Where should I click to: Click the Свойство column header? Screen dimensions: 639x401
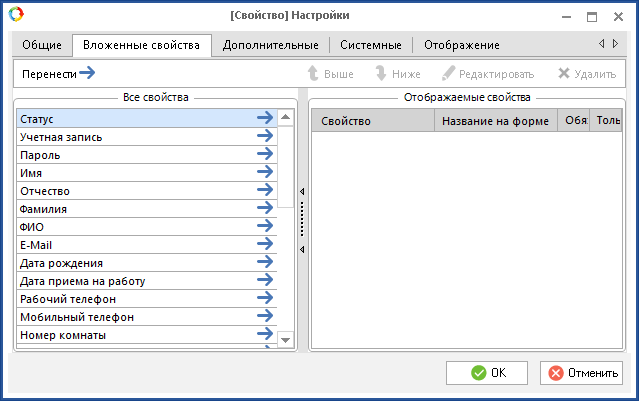point(373,121)
